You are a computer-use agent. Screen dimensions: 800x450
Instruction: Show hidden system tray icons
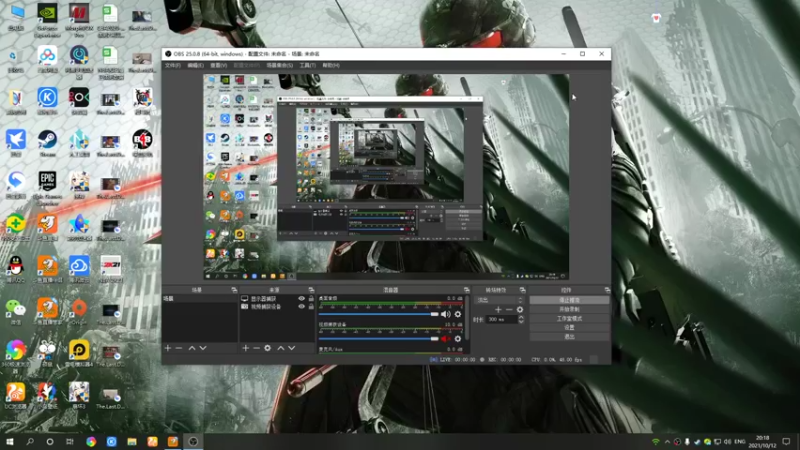pos(667,441)
